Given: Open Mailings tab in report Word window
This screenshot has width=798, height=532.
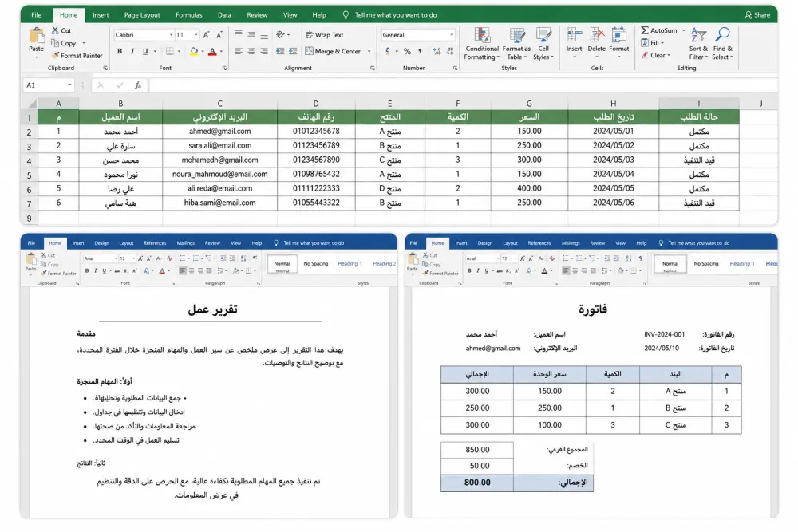Looking at the screenshot, I should [186, 243].
